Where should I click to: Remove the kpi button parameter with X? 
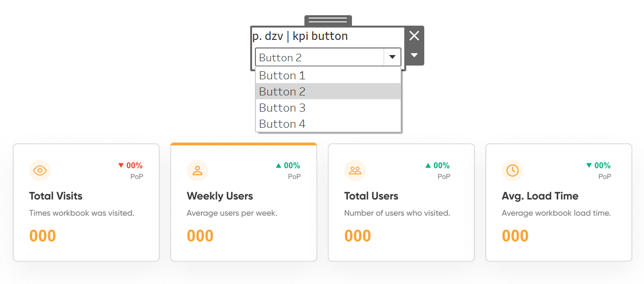click(x=414, y=36)
